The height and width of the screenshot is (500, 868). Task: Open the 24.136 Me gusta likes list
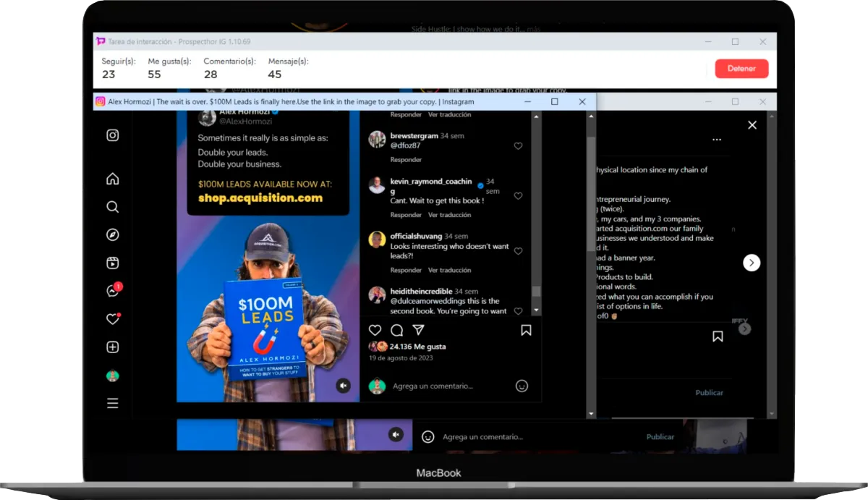(x=417, y=347)
